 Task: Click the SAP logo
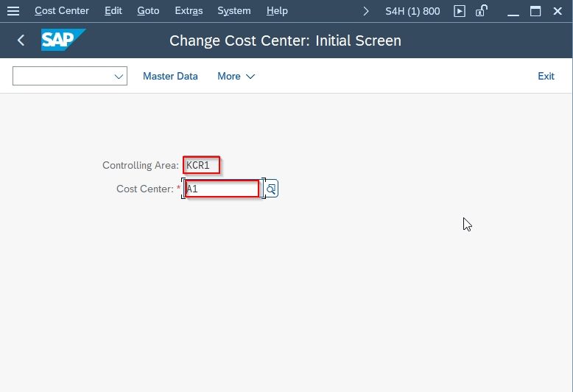click(63, 40)
